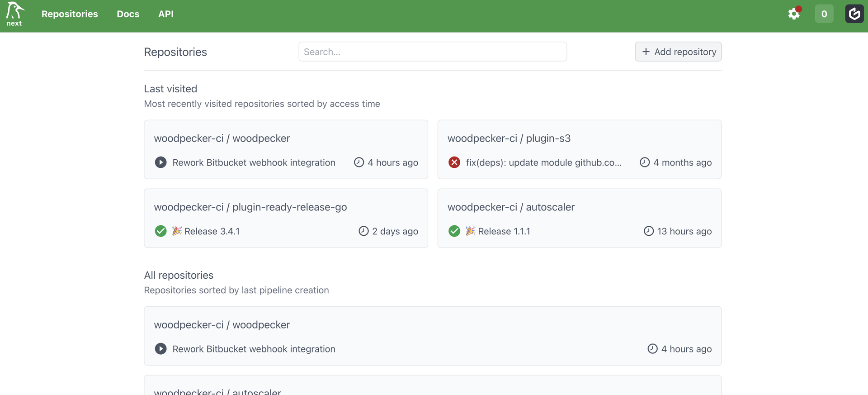The height and width of the screenshot is (395, 868).
Task: Click the plus icon in Add repository
Action: (x=646, y=52)
